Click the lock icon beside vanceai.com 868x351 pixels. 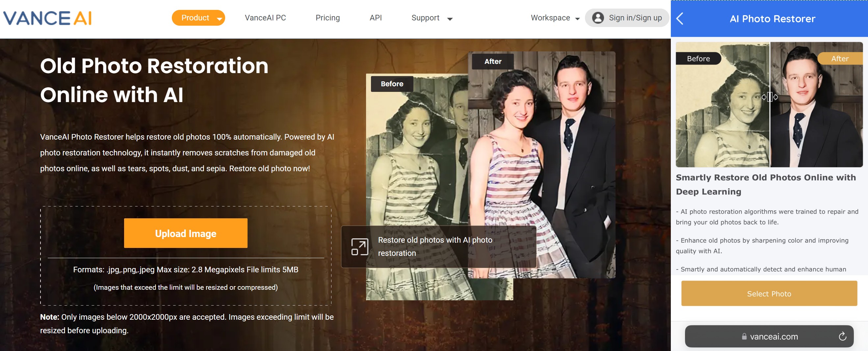[x=744, y=337]
